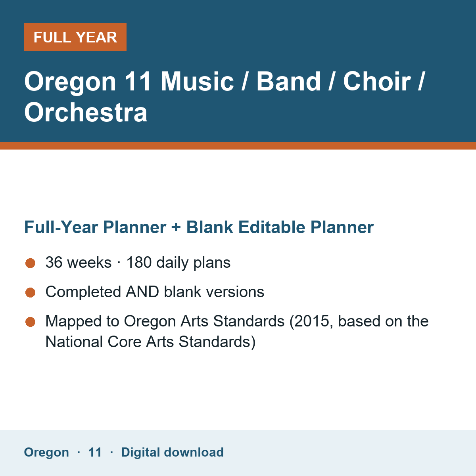Click the orange divider stripe under the header
This screenshot has height=476, width=476.
coord(238,146)
